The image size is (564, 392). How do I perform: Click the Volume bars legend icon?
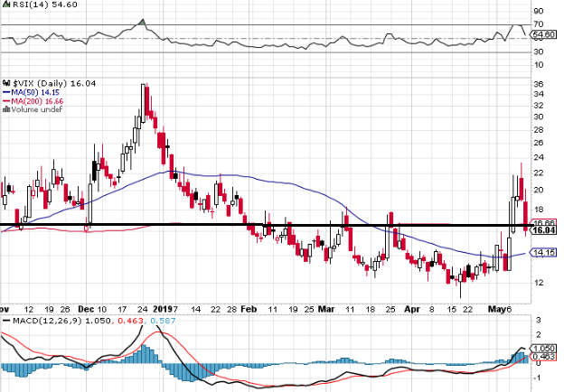click(x=6, y=109)
